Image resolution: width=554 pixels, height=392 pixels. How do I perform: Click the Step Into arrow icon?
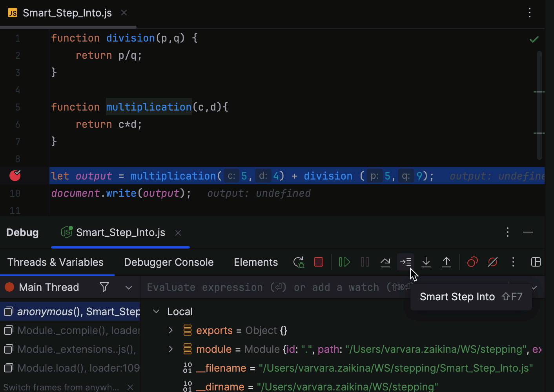tap(426, 262)
